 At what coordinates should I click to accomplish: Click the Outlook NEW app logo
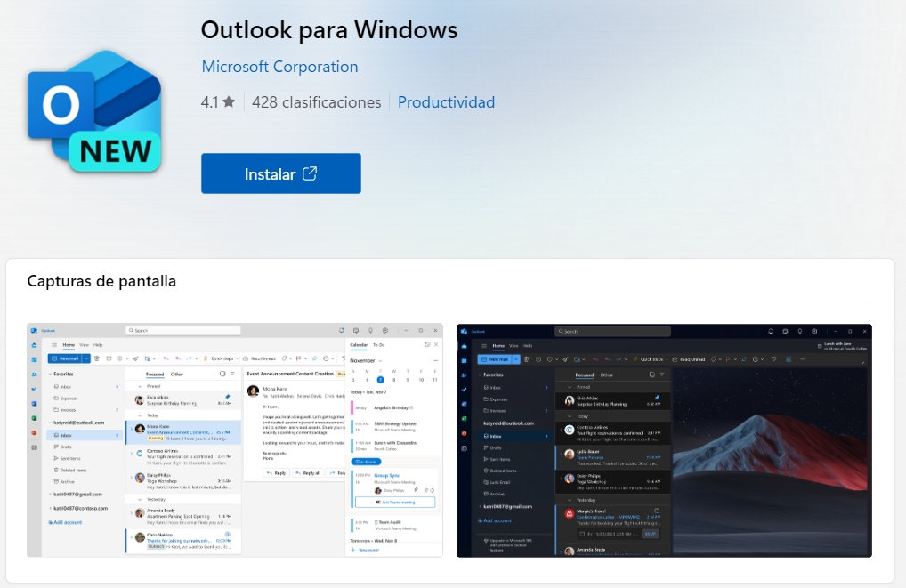click(x=94, y=111)
